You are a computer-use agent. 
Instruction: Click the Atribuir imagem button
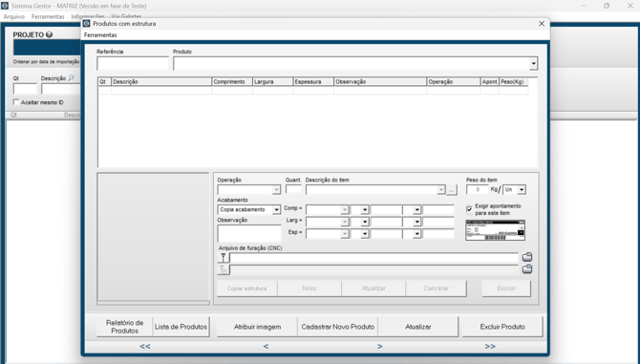point(257,327)
